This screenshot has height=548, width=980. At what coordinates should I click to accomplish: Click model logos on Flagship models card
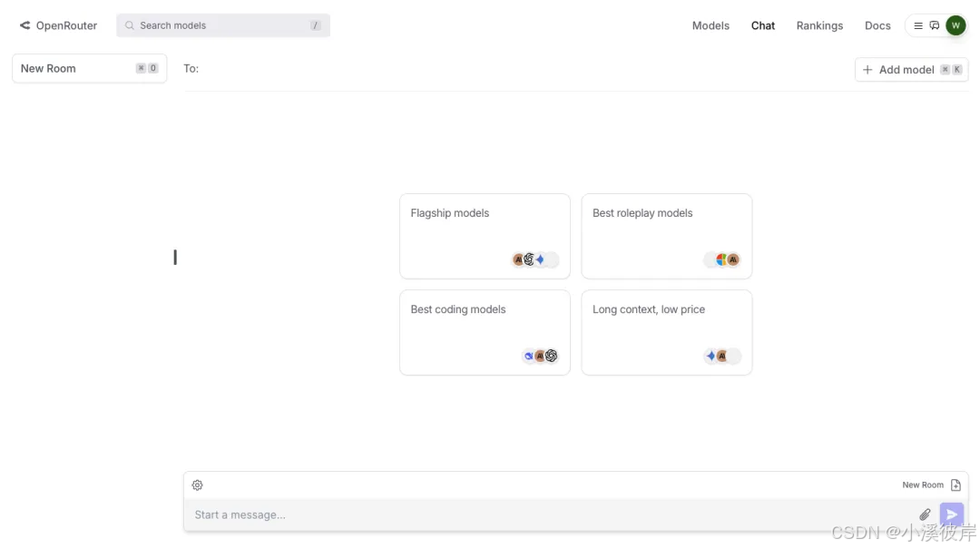(x=535, y=259)
